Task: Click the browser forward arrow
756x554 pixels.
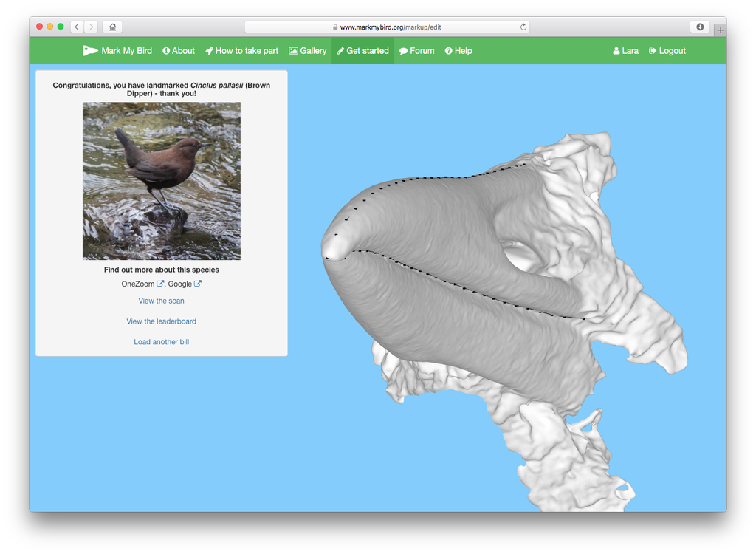Action: (91, 27)
